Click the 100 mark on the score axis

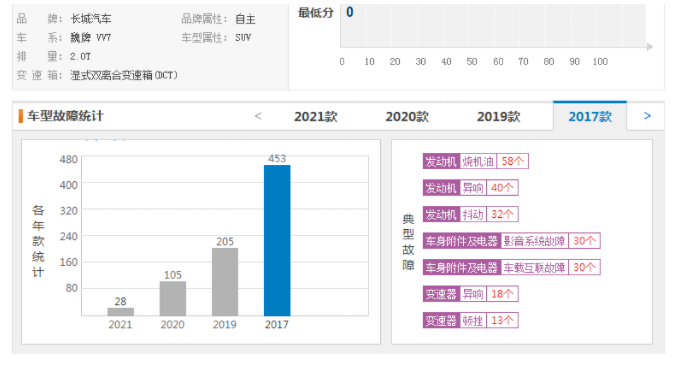click(x=600, y=62)
